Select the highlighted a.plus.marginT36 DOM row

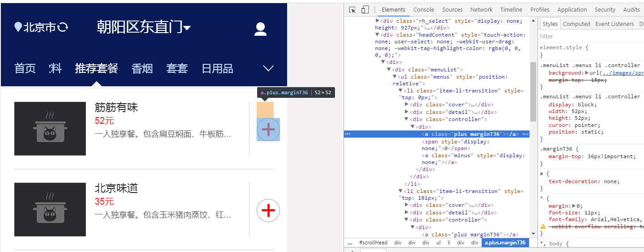pos(436,134)
